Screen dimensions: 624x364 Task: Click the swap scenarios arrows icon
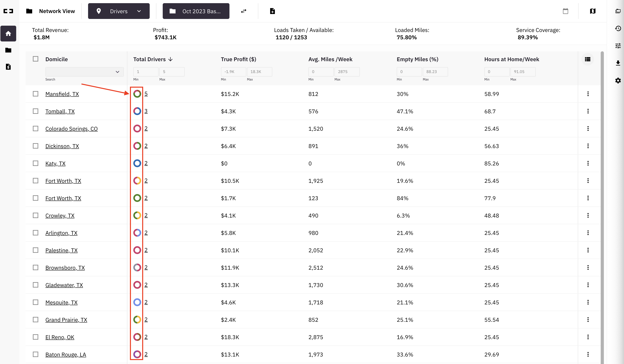point(244,11)
